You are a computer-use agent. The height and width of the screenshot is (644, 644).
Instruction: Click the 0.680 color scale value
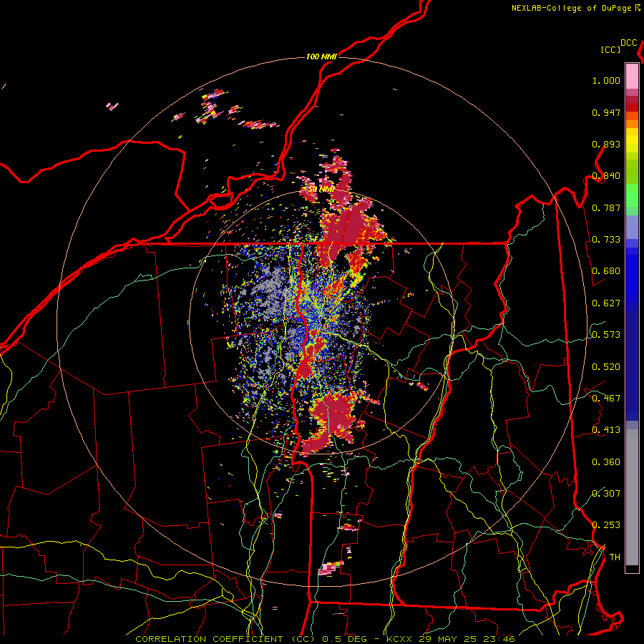[x=606, y=271]
